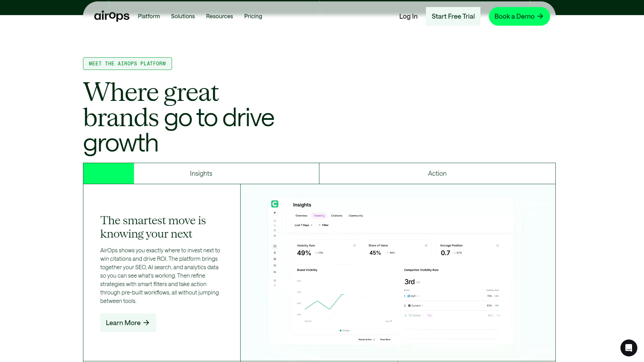Click the Learn More button
Screen dimensions: 644x362
point(128,323)
